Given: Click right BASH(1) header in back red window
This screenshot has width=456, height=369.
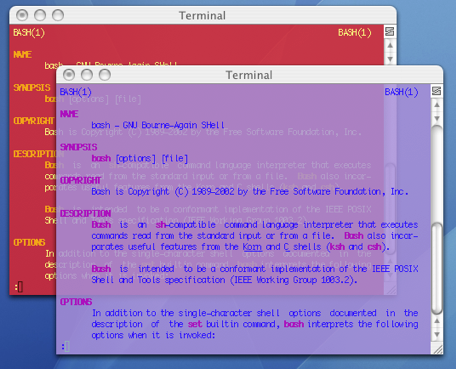Looking at the screenshot, I should 355,33.
